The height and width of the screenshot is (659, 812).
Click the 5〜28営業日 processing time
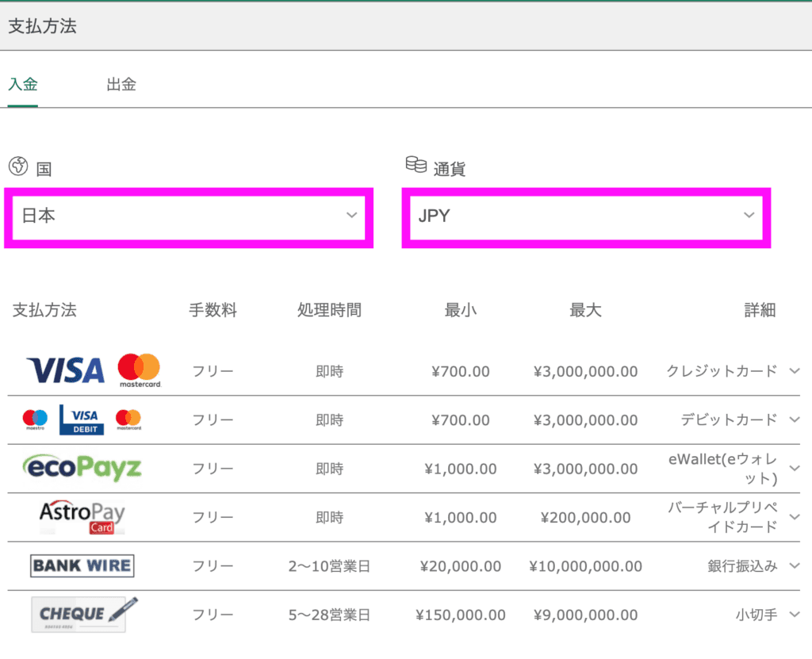[329, 615]
